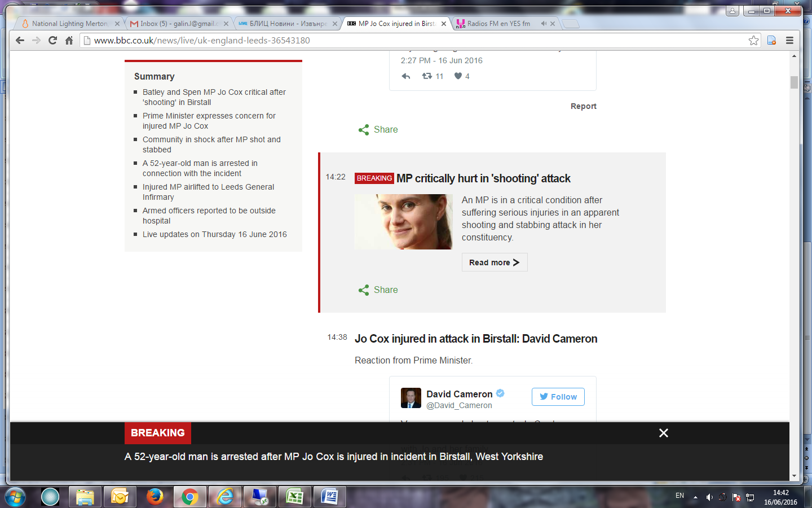Viewport: 812px width, 508px height.
Task: Open a new tab button
Action: (571, 24)
